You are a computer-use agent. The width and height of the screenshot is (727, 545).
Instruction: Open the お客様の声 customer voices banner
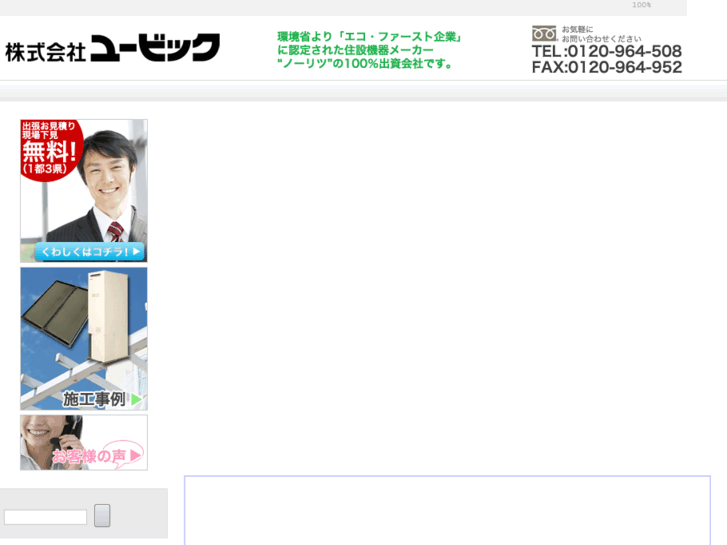[84, 442]
